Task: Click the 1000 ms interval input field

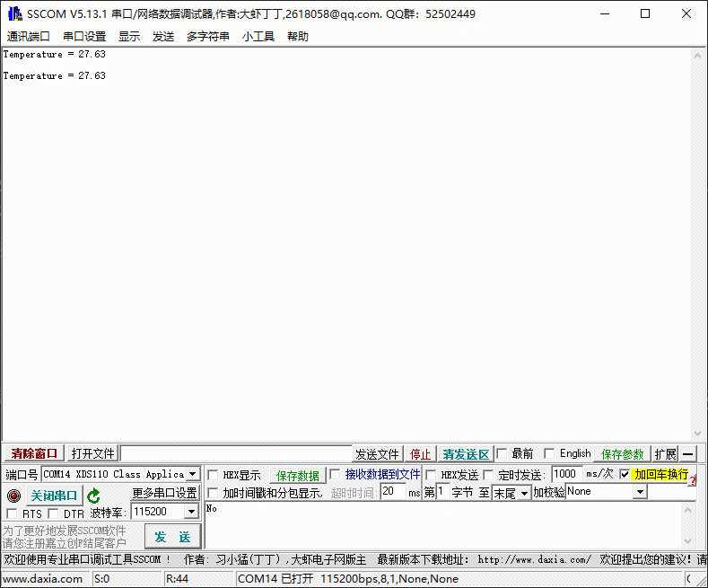Action: tap(567, 474)
